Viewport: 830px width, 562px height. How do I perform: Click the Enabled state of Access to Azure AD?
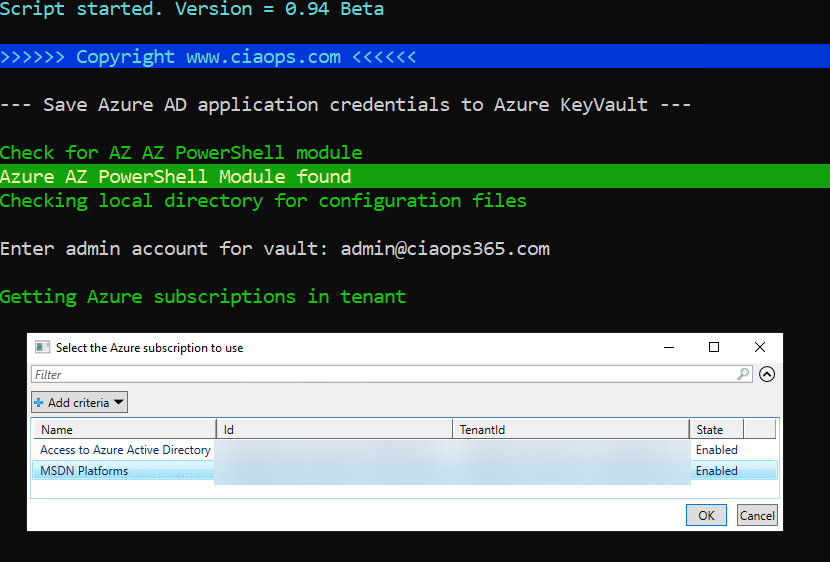point(716,450)
